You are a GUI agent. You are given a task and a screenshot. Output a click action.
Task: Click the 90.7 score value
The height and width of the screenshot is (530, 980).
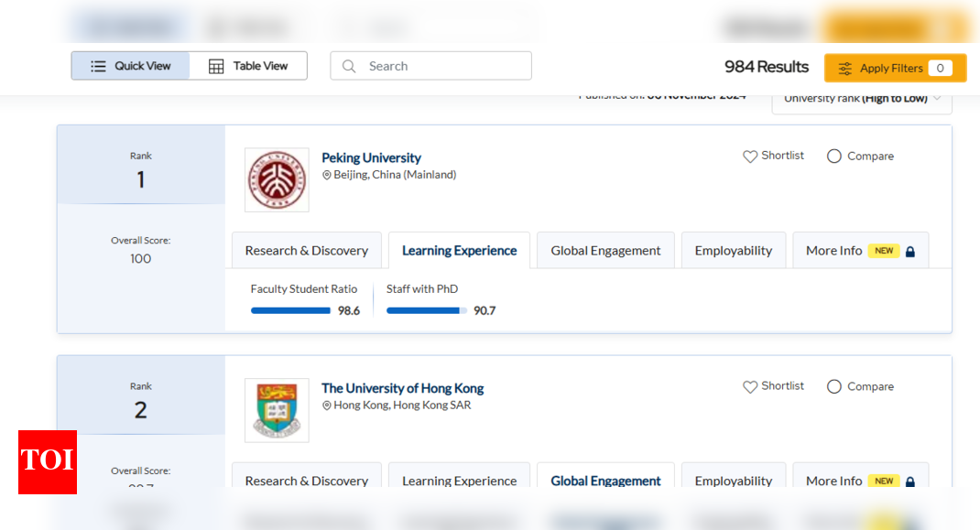pyautogui.click(x=485, y=310)
